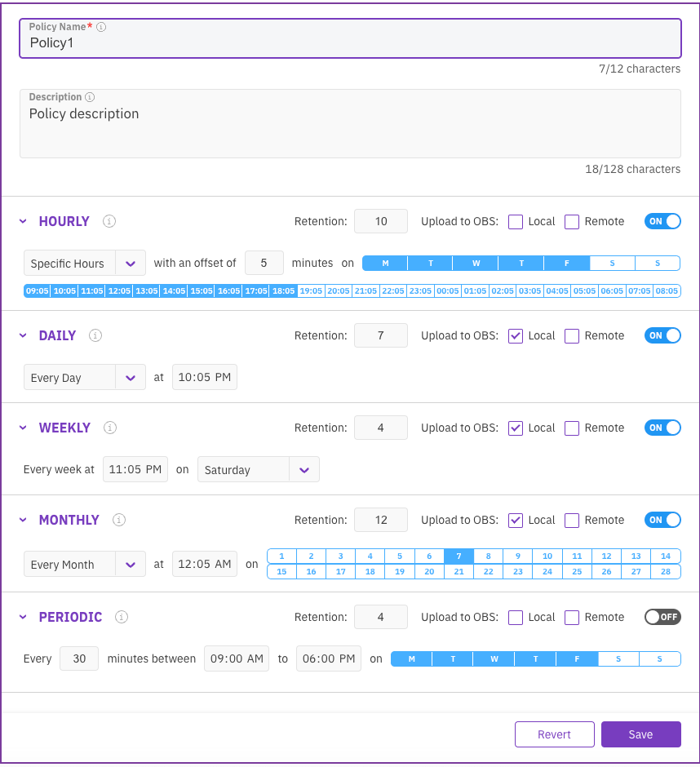
Task: Click the info icon next to Policy Name
Action: tap(101, 27)
